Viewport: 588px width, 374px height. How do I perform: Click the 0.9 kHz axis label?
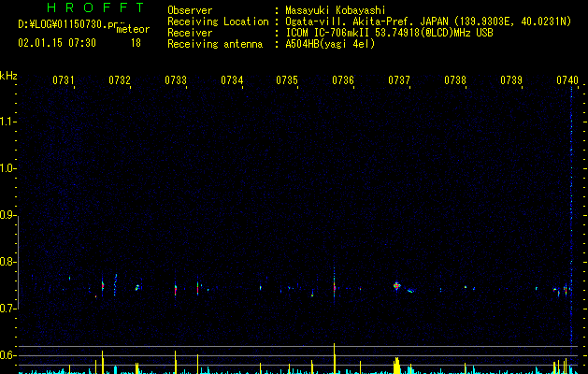click(7, 215)
